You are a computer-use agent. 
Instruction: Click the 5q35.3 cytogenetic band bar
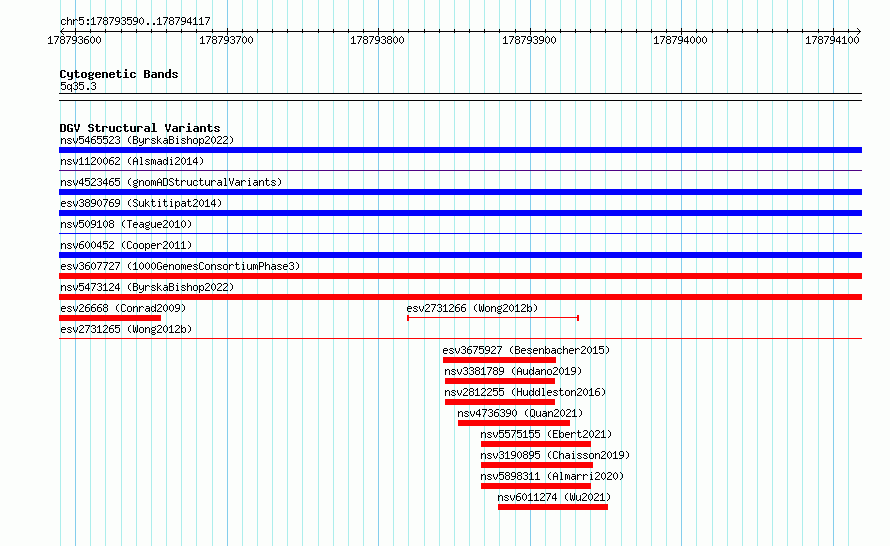click(460, 97)
